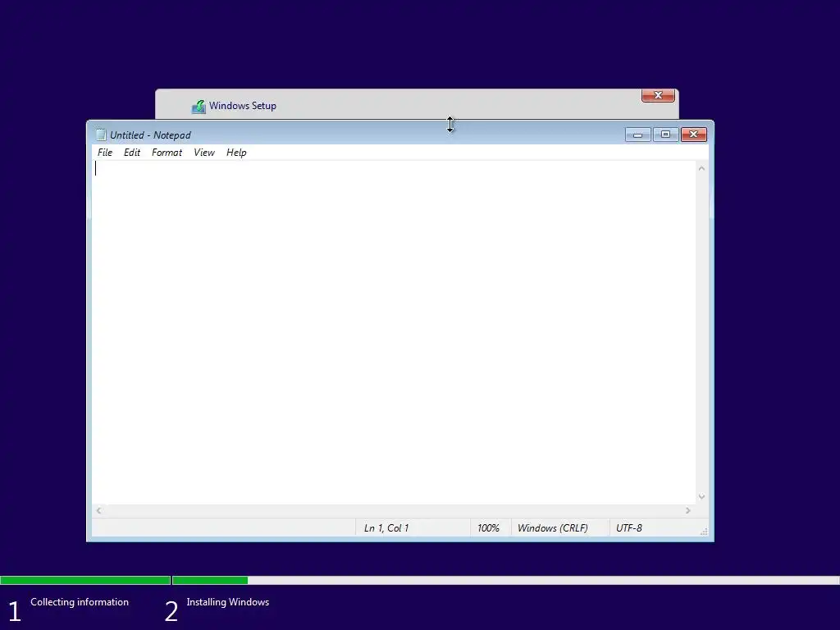
Task: Click the Notepad resize grip corner
Action: [704, 532]
